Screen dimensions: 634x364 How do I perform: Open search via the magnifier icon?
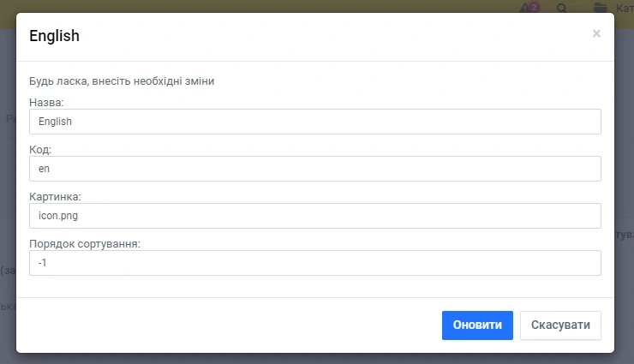(562, 9)
